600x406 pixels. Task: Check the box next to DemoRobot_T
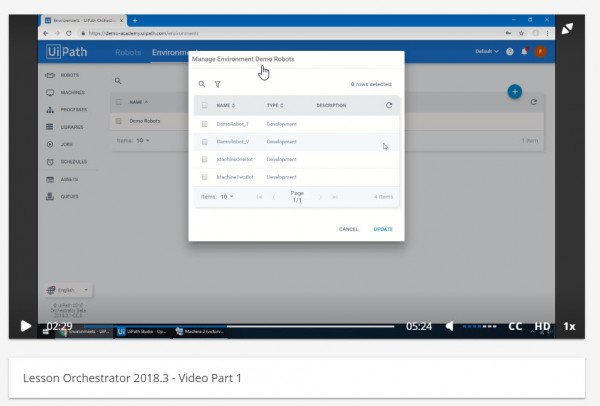click(204, 123)
